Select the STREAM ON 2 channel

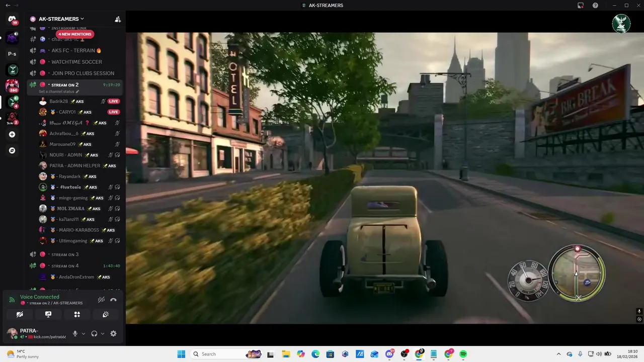74,85
